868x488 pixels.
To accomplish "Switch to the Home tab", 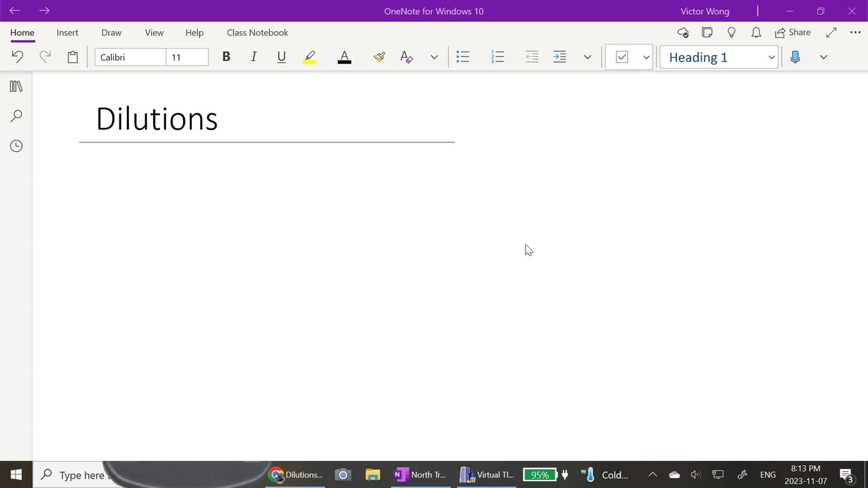I will [x=22, y=33].
